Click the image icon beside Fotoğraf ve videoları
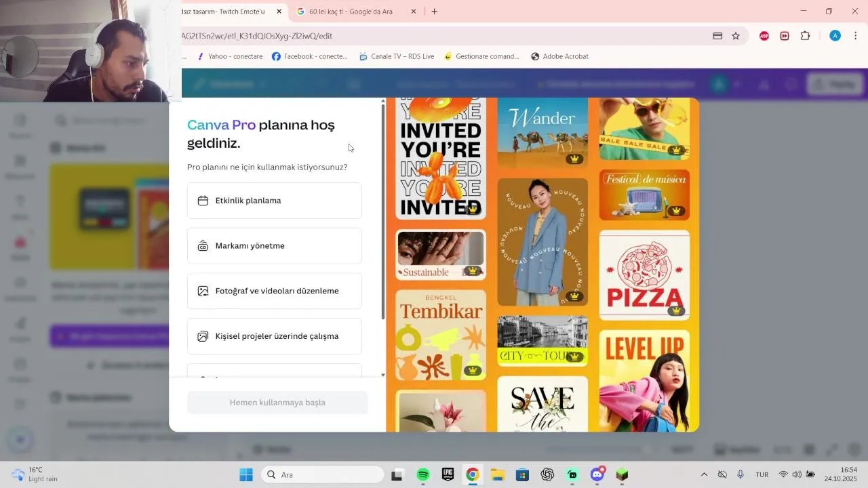This screenshot has height=488, width=868. [203, 291]
